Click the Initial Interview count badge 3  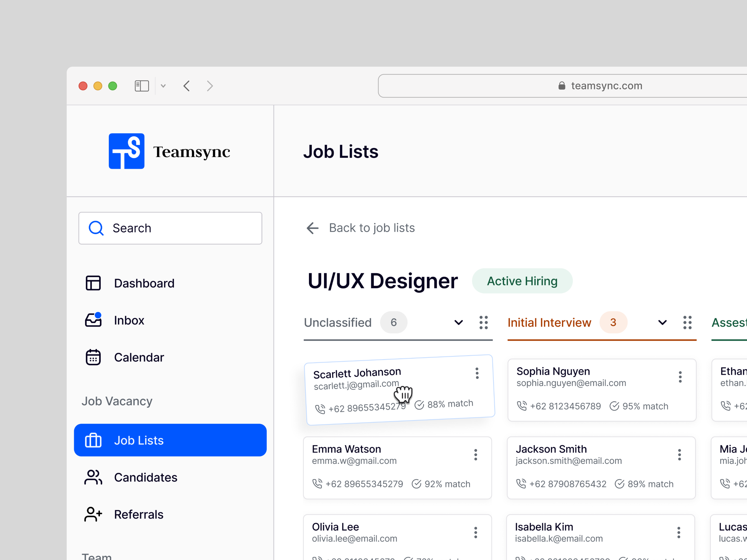(x=613, y=322)
